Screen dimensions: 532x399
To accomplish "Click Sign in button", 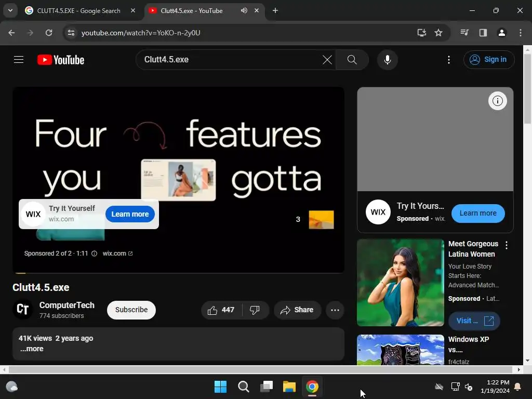I will click(x=489, y=60).
